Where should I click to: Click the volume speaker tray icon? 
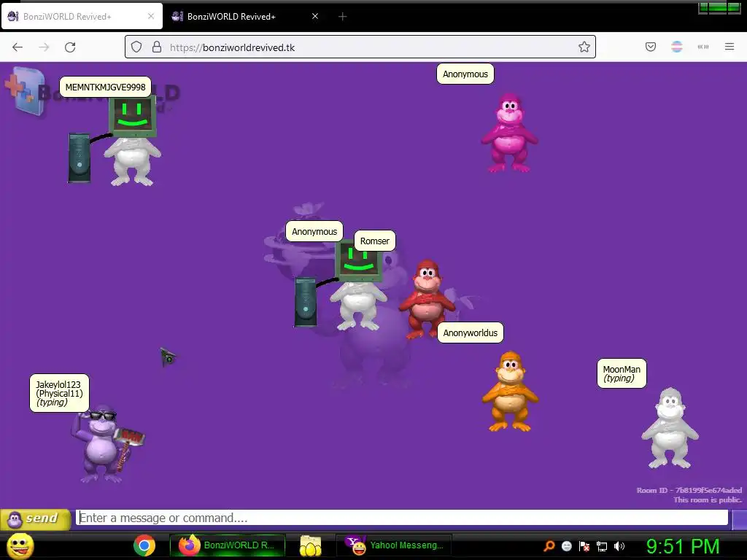click(x=619, y=546)
